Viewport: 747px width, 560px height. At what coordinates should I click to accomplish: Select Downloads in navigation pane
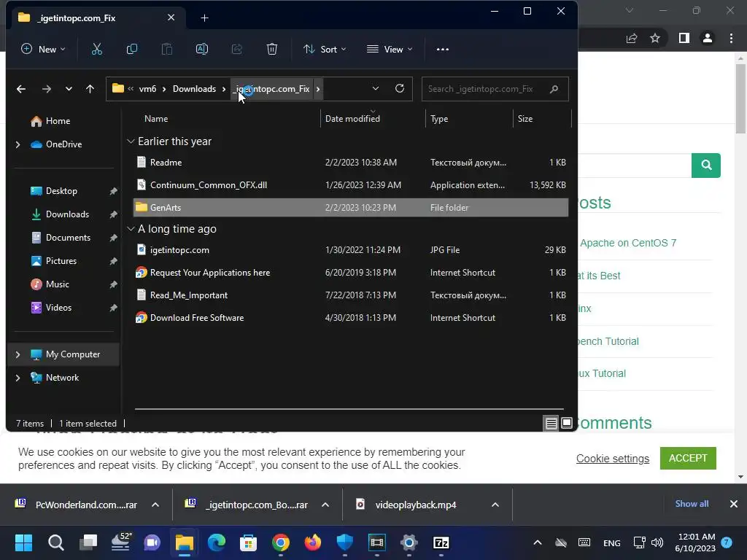67,214
